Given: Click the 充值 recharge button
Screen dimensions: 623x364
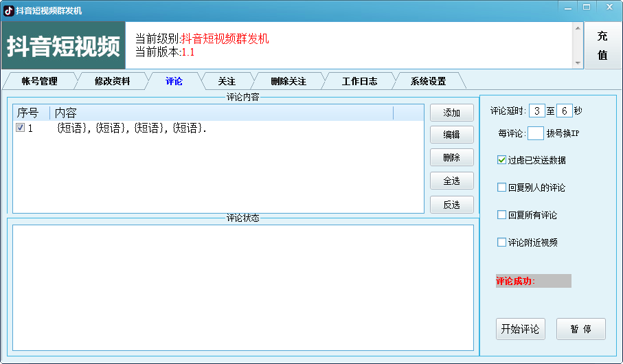Looking at the screenshot, I should point(602,45).
